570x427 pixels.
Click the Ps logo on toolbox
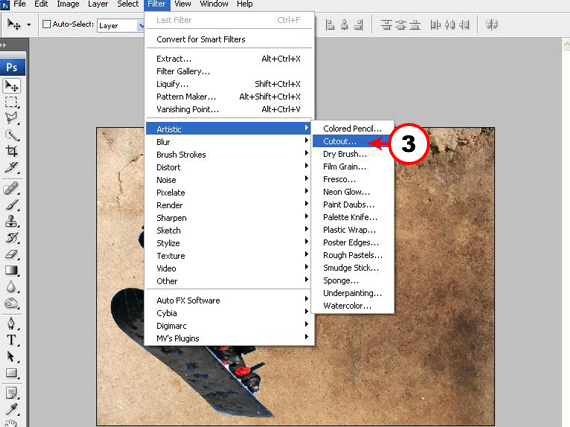(12, 68)
